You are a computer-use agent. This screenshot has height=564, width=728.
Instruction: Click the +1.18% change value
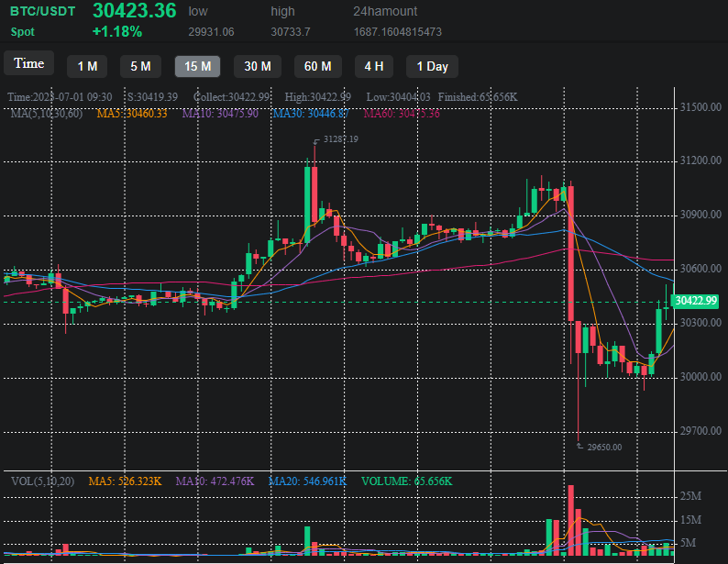[117, 31]
